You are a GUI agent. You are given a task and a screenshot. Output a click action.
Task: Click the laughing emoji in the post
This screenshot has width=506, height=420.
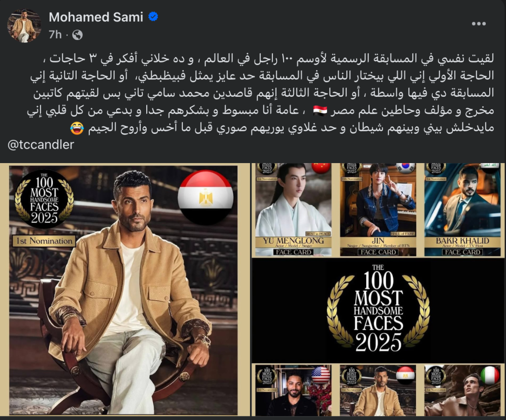(x=77, y=128)
